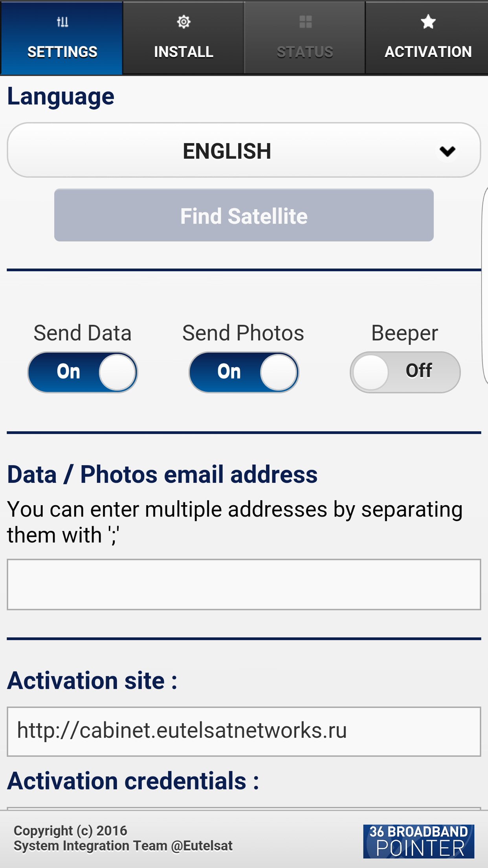The height and width of the screenshot is (868, 488).
Task: Click the Activation site URL field
Action: coord(244,731)
